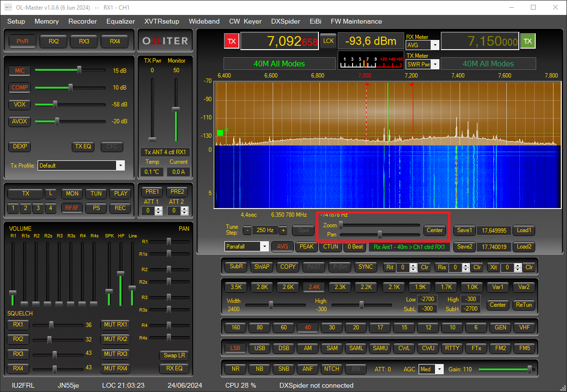Image resolution: width=567 pixels, height=392 pixels.
Task: Click the red TX transmit indicator
Action: tap(231, 41)
